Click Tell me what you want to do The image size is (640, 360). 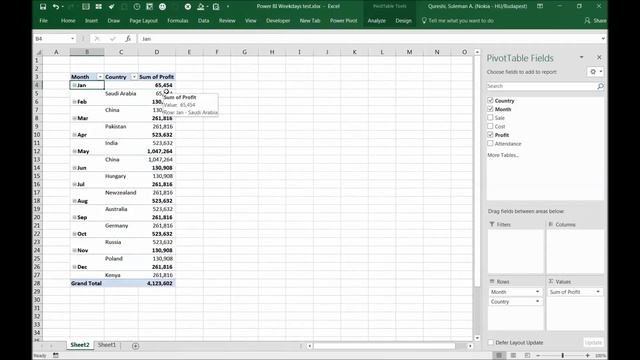click(x=460, y=20)
